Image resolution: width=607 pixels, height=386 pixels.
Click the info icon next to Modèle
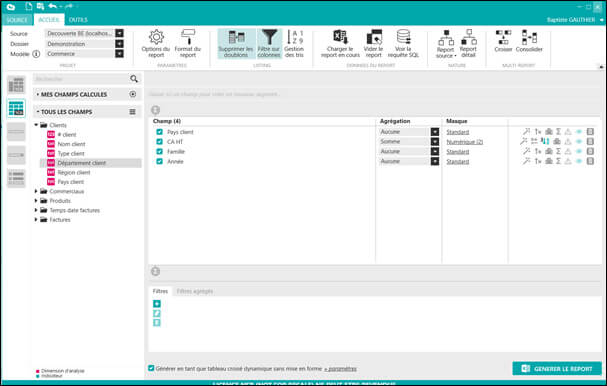(x=36, y=54)
